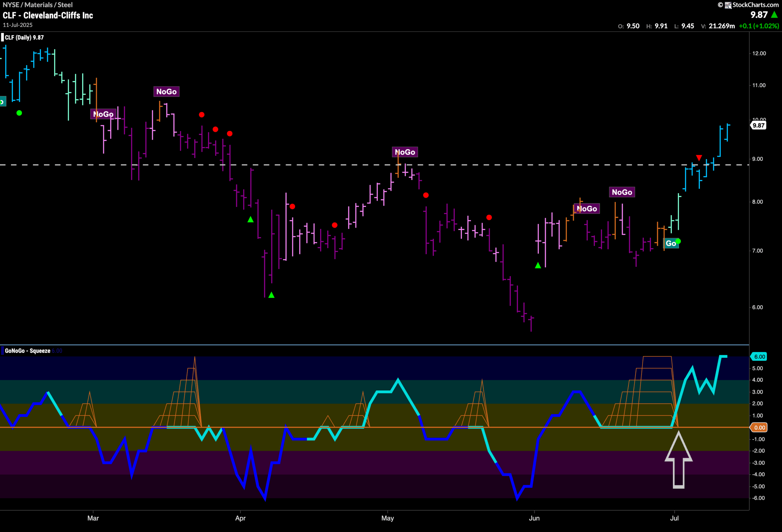Click the NYSE breadcrumb link
This screenshot has width=782, height=532.
11,5
